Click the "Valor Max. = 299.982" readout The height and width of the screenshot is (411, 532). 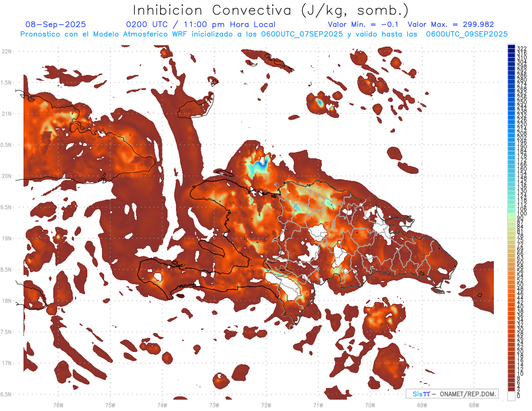point(450,25)
